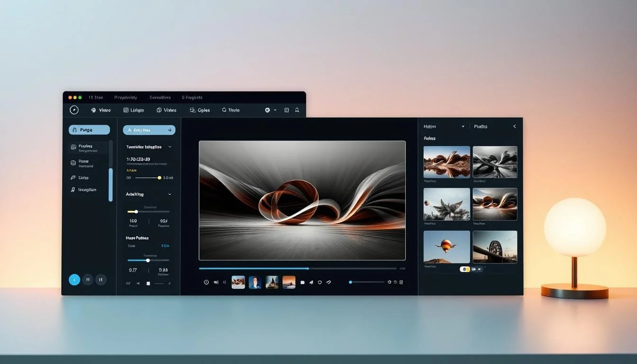Select the filmstrip thumbnail showing a person
This screenshot has width=637, height=364.
(x=255, y=282)
